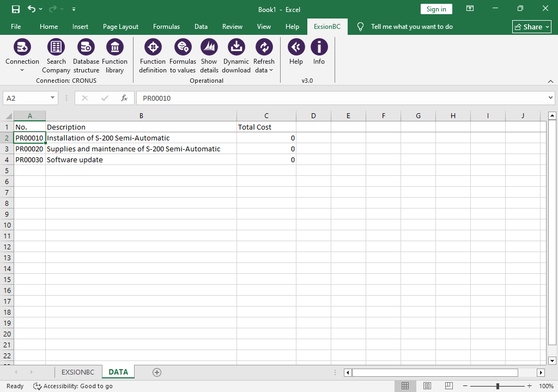Confirm entry with the formula bar checkmark

click(105, 98)
